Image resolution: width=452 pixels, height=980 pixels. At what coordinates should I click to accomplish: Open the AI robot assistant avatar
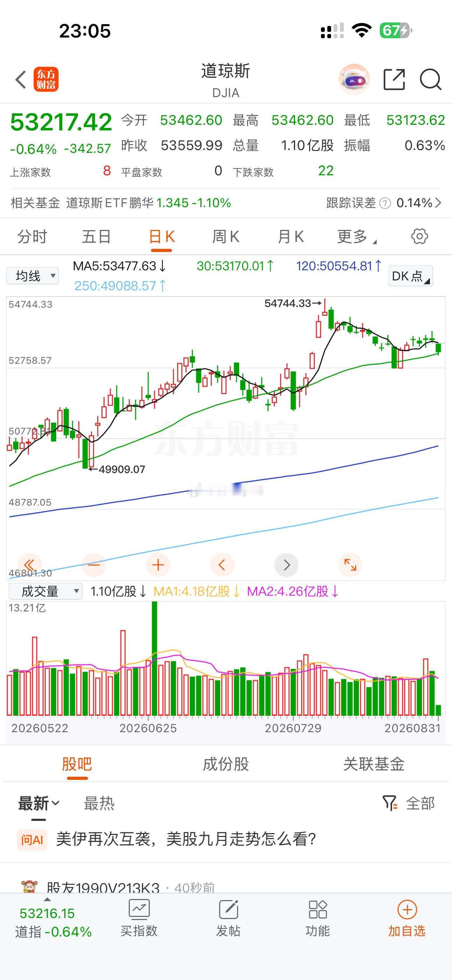coord(354,79)
